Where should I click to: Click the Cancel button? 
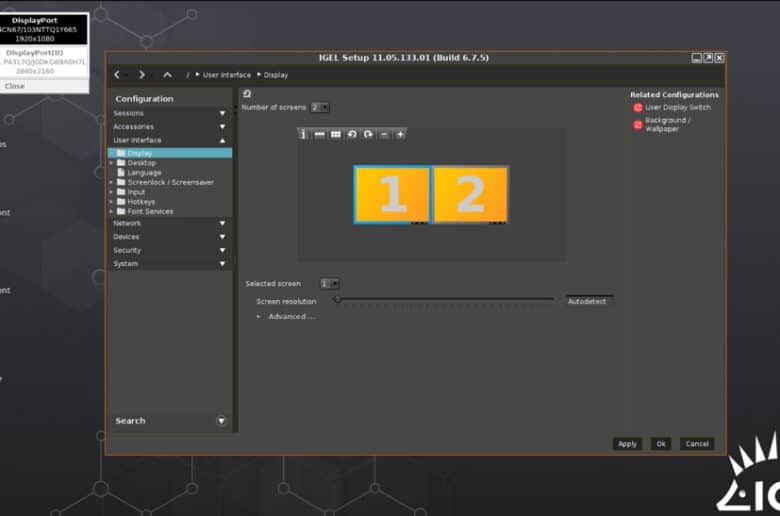coord(697,444)
